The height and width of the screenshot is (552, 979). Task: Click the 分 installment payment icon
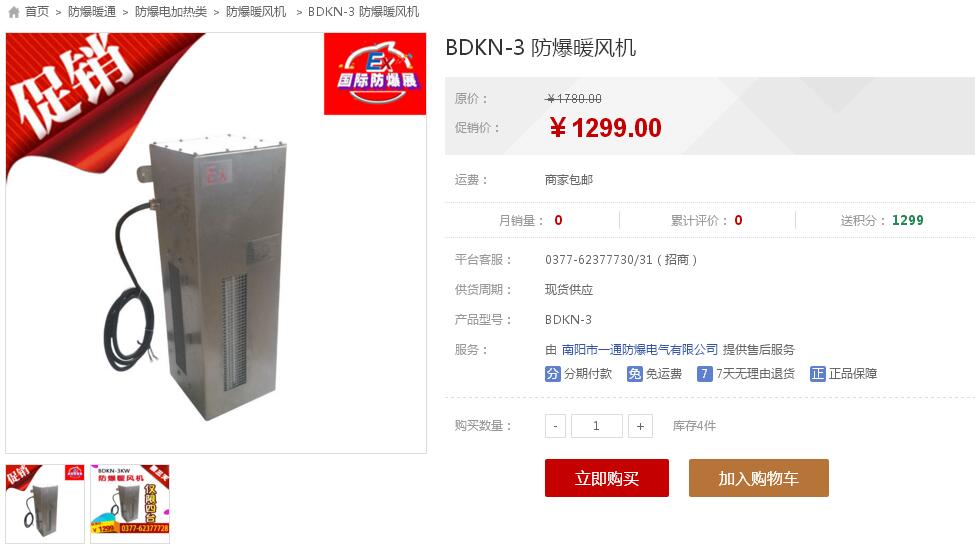pyautogui.click(x=553, y=373)
